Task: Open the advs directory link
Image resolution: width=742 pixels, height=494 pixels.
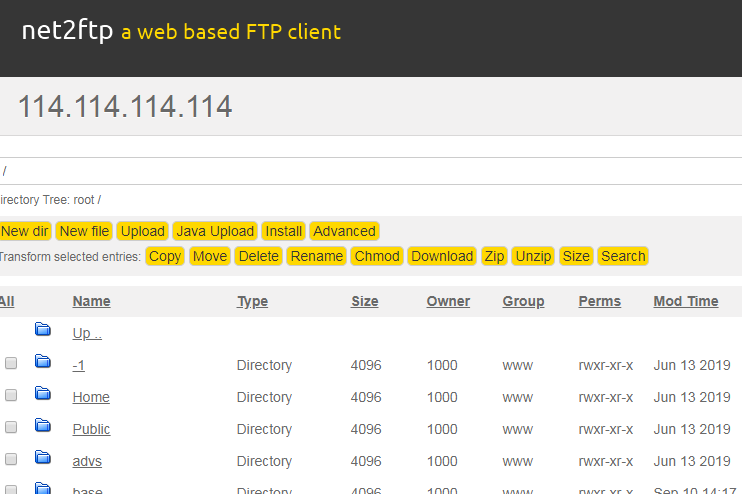Action: [x=87, y=461]
